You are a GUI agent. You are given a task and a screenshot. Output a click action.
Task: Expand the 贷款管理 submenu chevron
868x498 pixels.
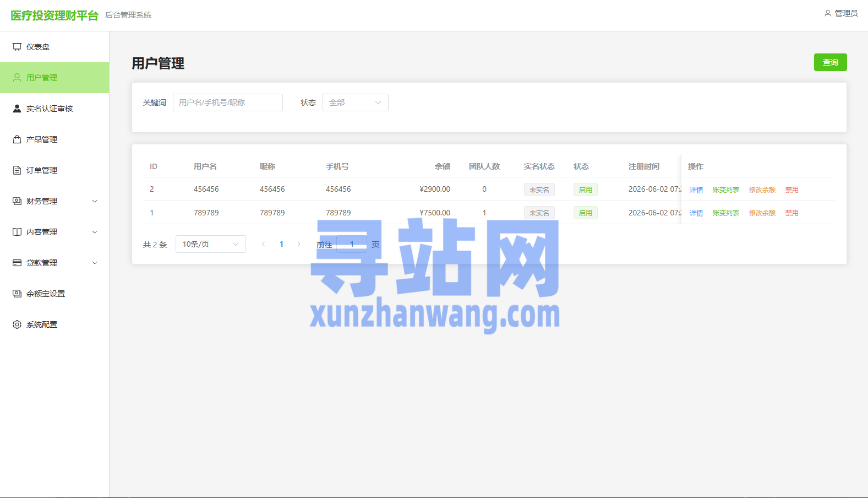point(95,263)
